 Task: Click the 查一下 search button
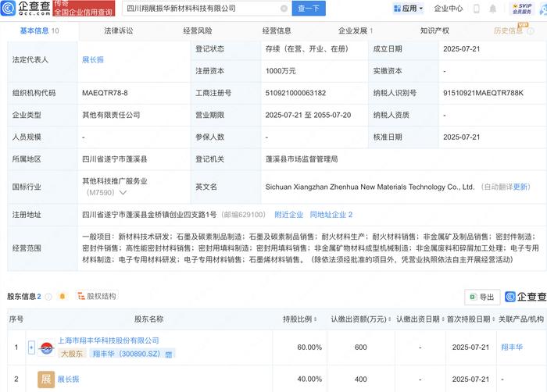click(309, 9)
